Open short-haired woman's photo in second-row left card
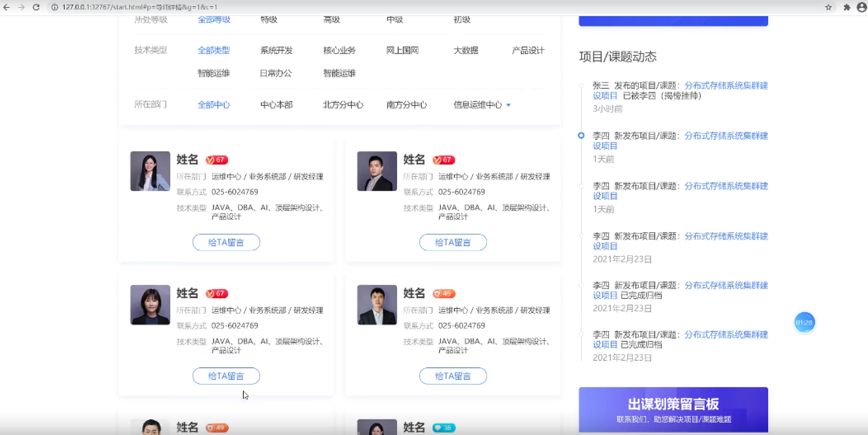Screen dimensions: 868x435 pos(150,305)
